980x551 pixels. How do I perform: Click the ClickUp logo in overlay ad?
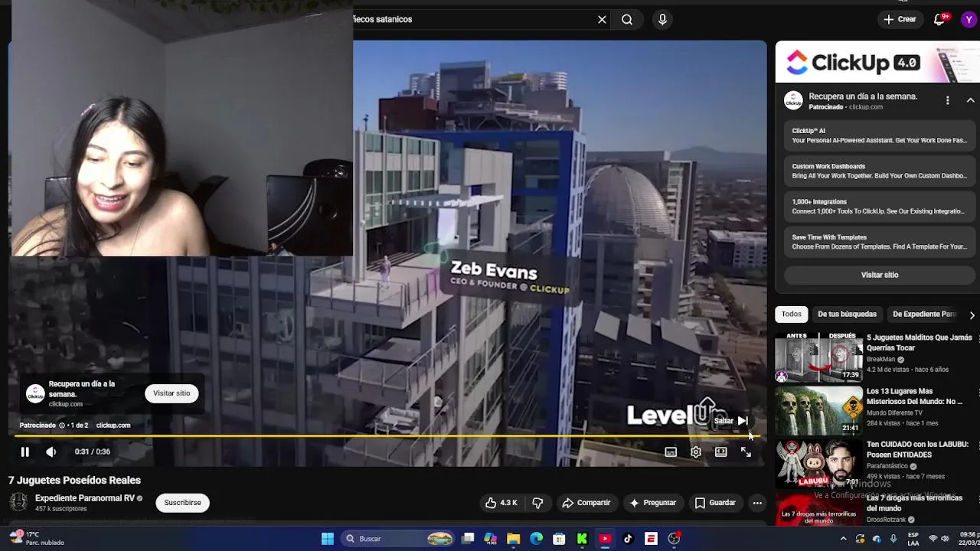click(34, 393)
